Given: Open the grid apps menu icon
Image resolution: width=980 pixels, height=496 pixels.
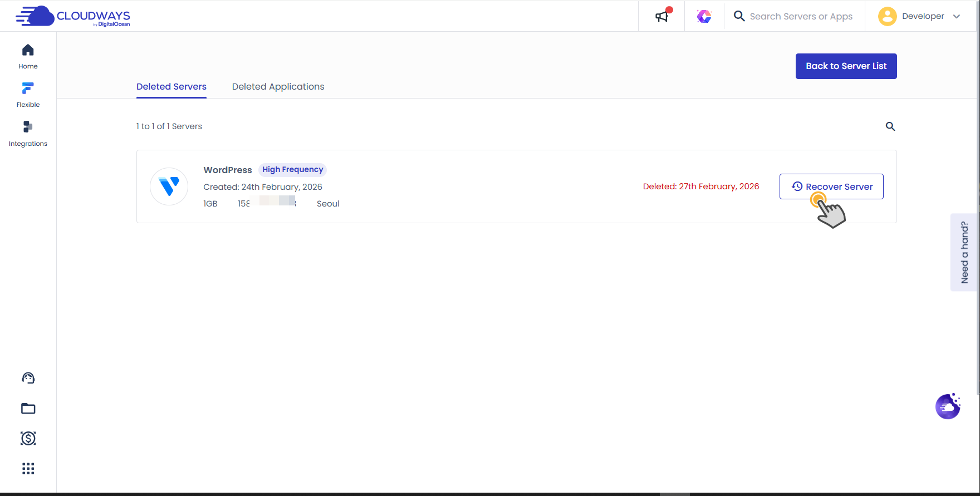Looking at the screenshot, I should point(28,469).
